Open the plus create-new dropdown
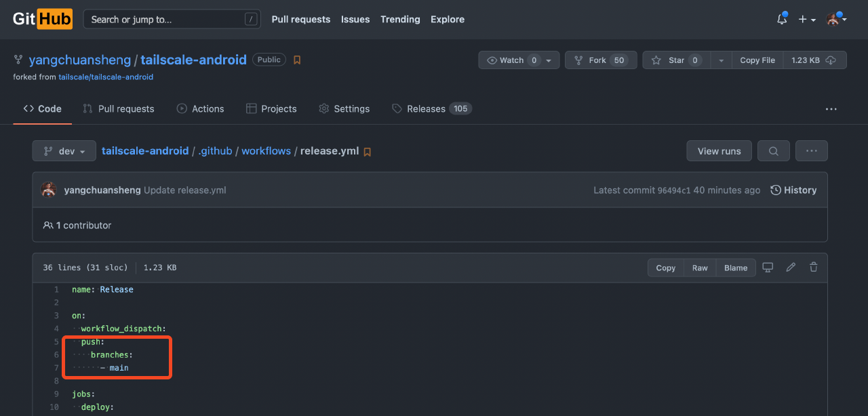Image resolution: width=868 pixels, height=416 pixels. (806, 20)
